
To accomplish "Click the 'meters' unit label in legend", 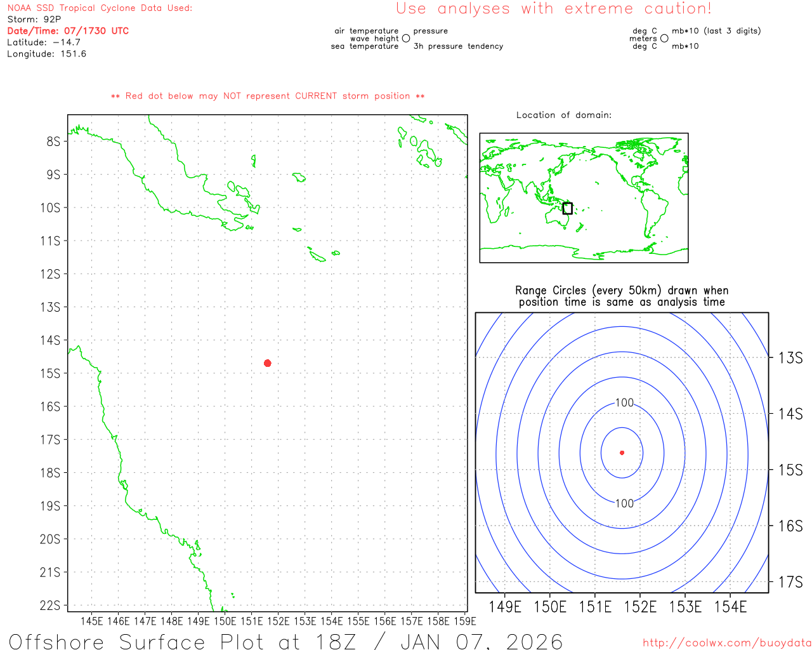I will tap(643, 39).
